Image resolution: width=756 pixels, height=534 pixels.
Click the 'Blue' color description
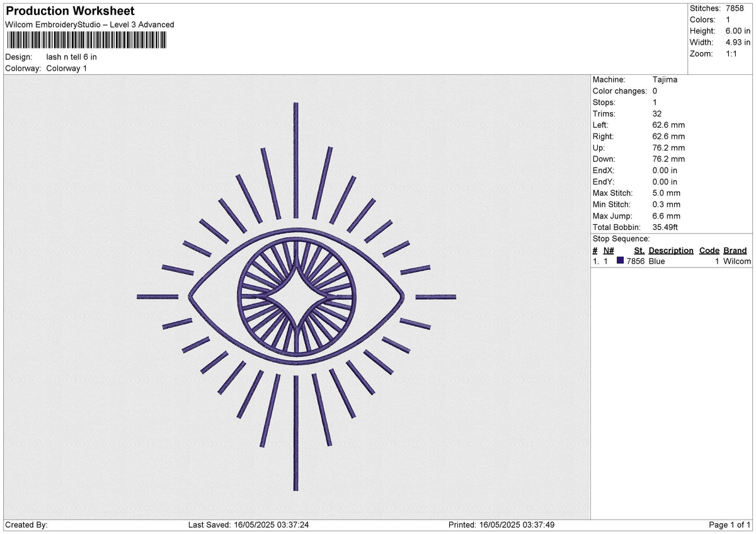tap(657, 261)
